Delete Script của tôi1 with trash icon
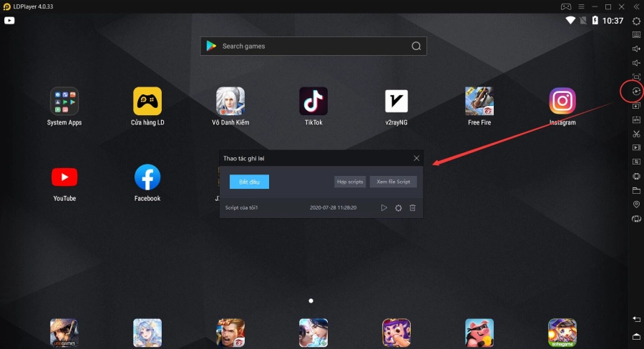 point(413,208)
